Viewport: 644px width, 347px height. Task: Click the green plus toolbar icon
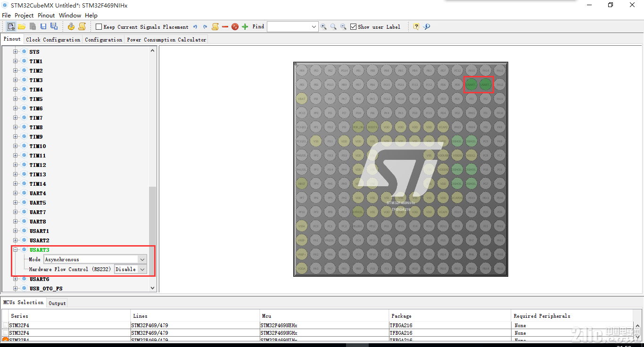coord(245,27)
